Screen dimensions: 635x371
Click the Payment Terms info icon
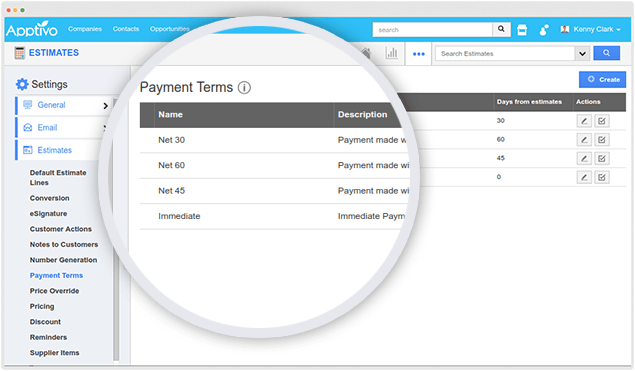[x=244, y=87]
